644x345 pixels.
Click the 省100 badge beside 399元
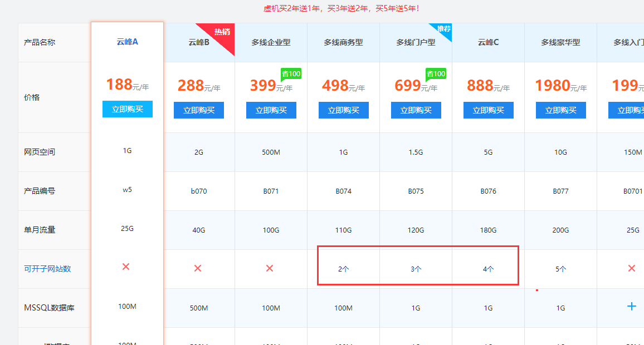(x=291, y=73)
